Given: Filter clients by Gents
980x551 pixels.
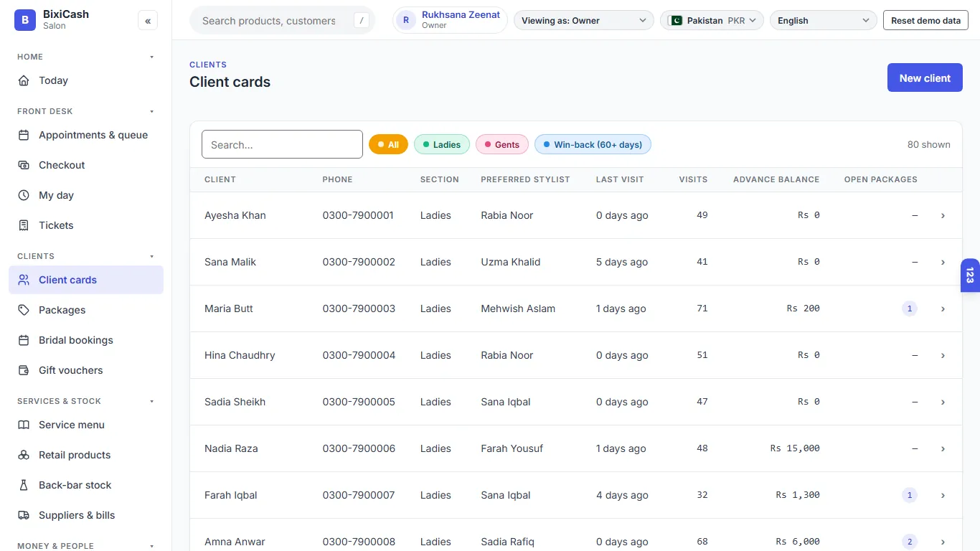Looking at the screenshot, I should [x=502, y=144].
